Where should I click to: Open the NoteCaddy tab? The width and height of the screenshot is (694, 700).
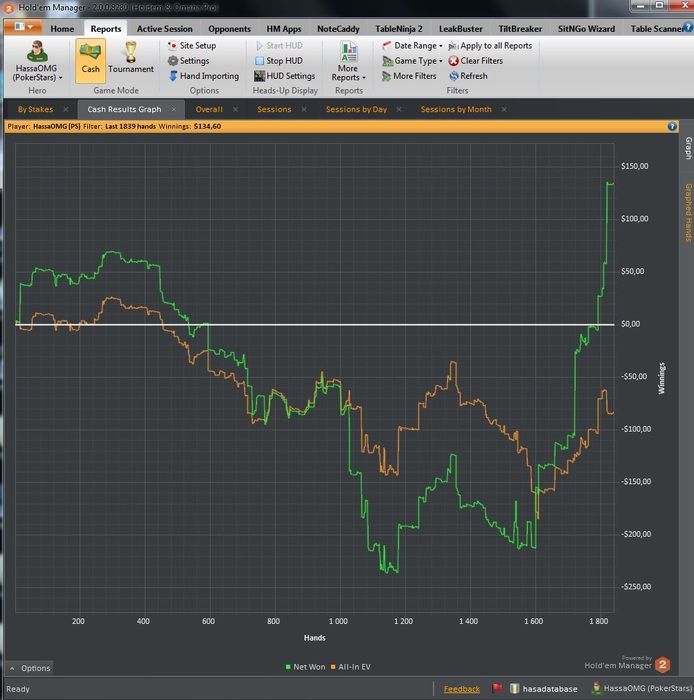338,29
